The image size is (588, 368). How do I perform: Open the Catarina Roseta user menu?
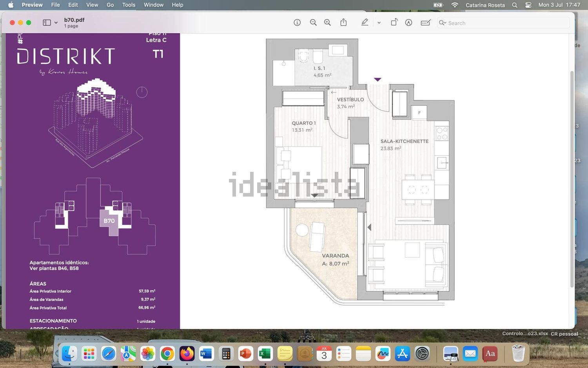click(485, 5)
